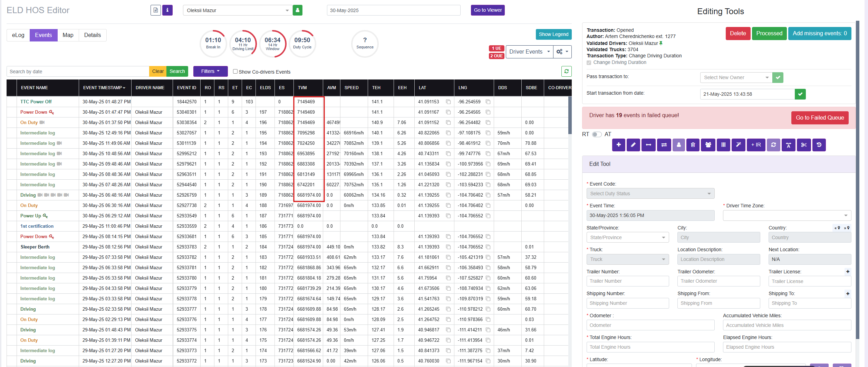The height and width of the screenshot is (367, 868).
Task: Open the State/Province dropdown
Action: pyautogui.click(x=627, y=237)
